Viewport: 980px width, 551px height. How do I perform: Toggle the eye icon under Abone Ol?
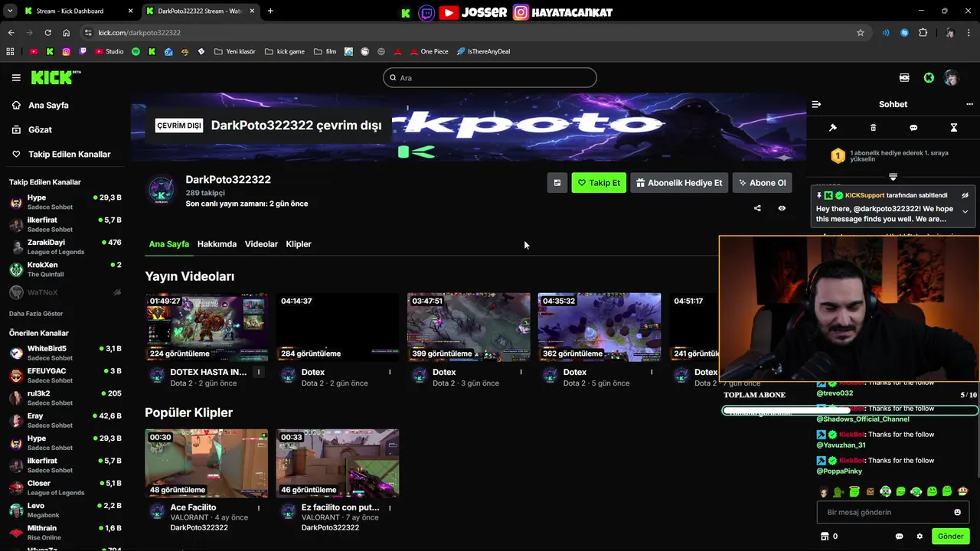point(782,208)
